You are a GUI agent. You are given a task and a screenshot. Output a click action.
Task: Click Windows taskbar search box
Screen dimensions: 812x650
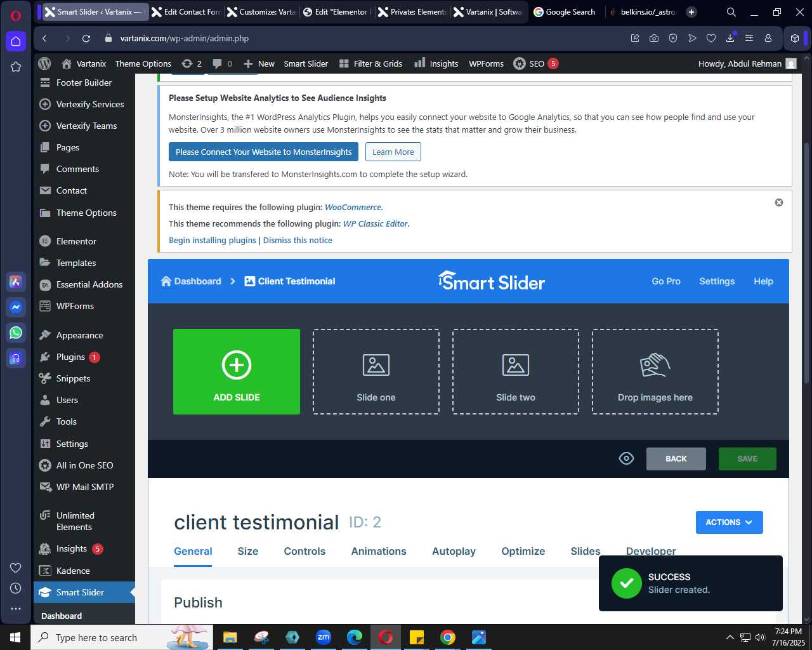coord(121,637)
